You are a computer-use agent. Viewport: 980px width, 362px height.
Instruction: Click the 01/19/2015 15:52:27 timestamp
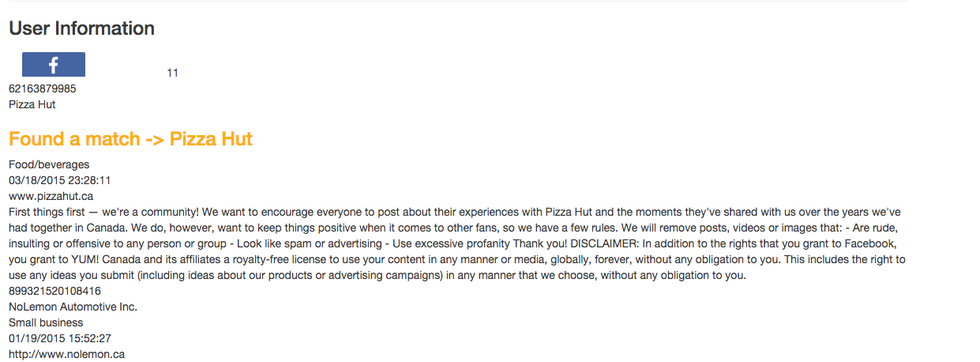coord(59,338)
